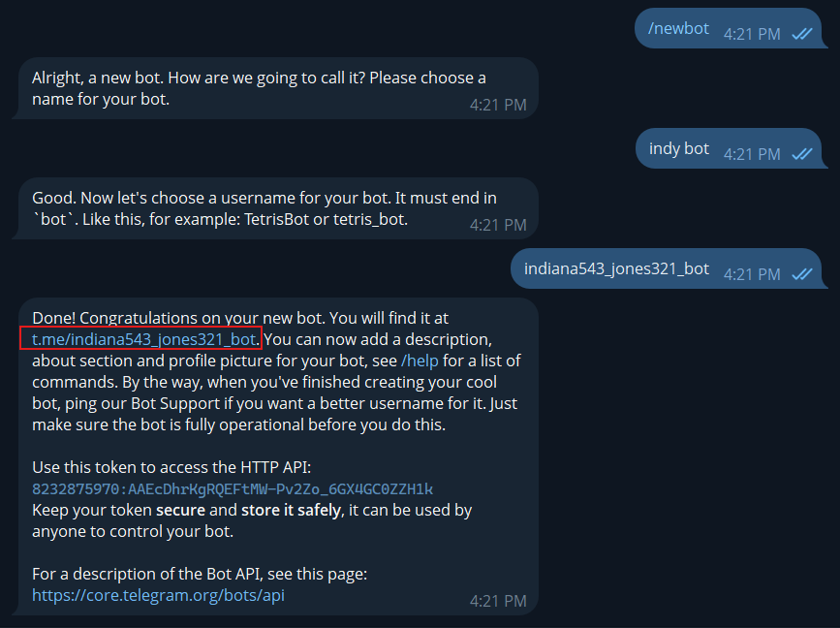Click the sent 'indiana543_jones321_bot' message text
This screenshot has height=628, width=840.
pyautogui.click(x=616, y=268)
